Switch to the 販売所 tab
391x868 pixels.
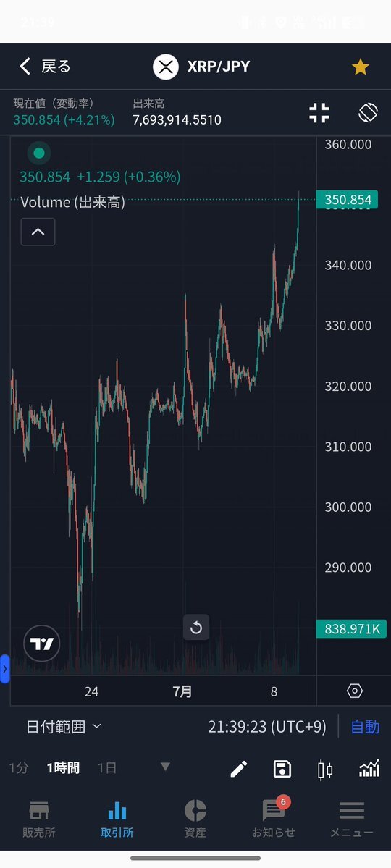click(39, 818)
